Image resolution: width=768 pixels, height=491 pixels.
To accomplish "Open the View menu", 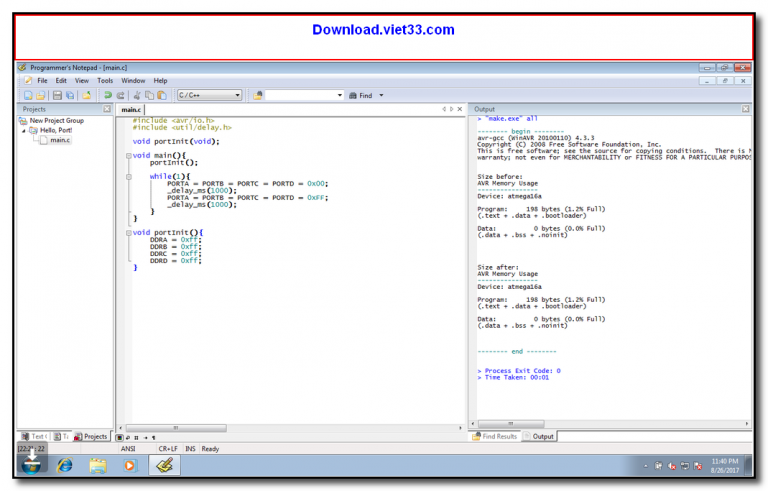I will pos(81,80).
